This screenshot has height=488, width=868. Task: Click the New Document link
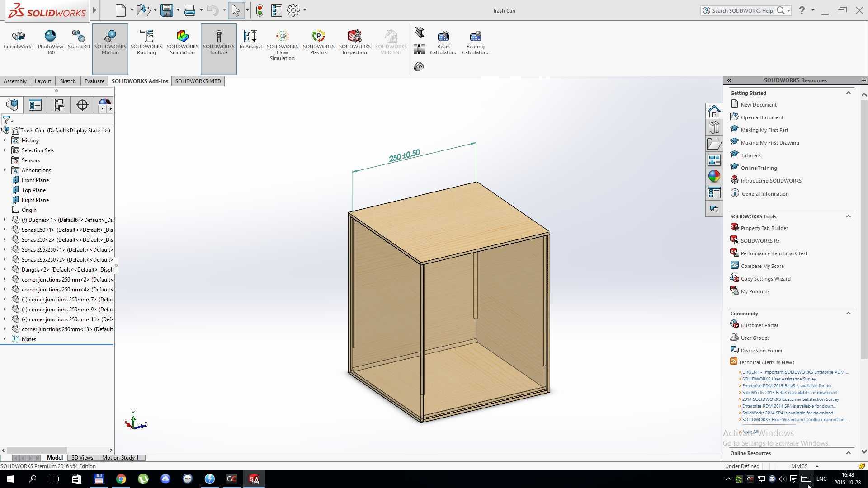pyautogui.click(x=759, y=105)
